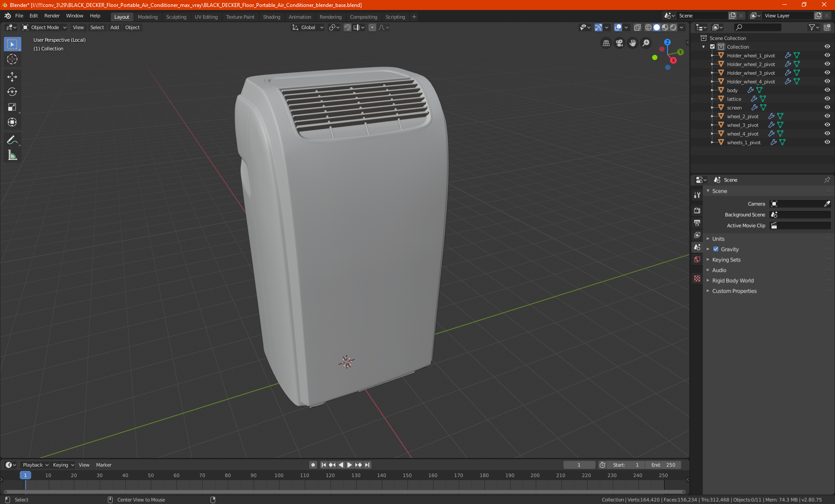The height and width of the screenshot is (504, 835).
Task: Select the Move tool
Action: pyautogui.click(x=12, y=77)
